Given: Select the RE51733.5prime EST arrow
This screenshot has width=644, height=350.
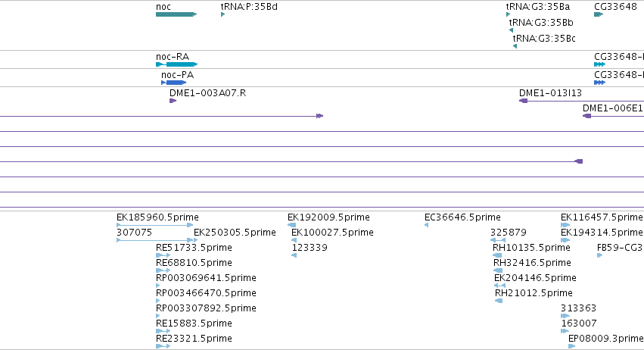Looking at the screenshot, I should [163, 255].
